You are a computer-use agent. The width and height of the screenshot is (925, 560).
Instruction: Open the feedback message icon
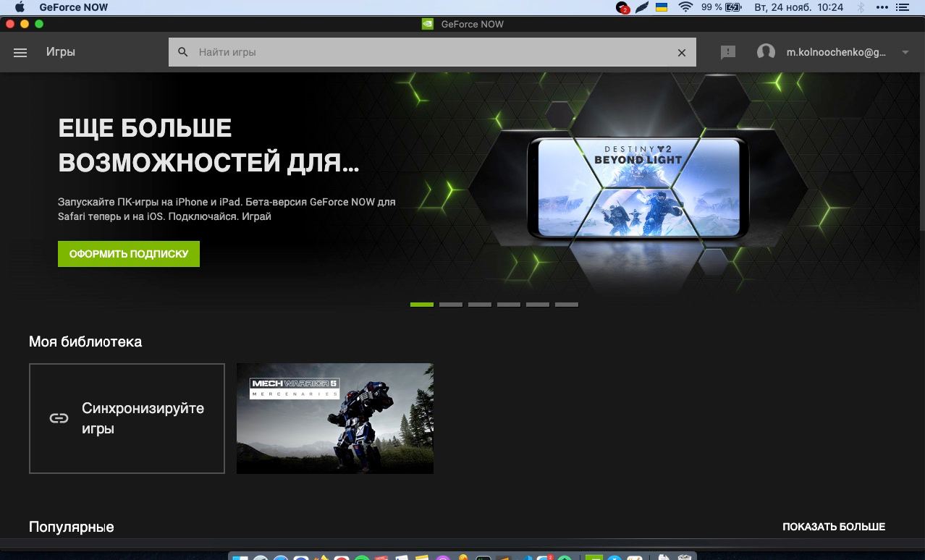[x=728, y=52]
